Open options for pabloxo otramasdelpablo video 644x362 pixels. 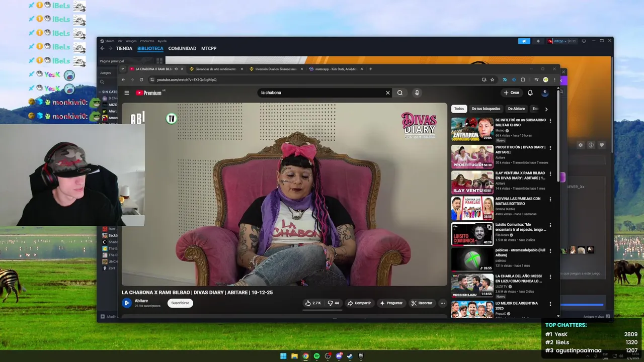coord(550,250)
